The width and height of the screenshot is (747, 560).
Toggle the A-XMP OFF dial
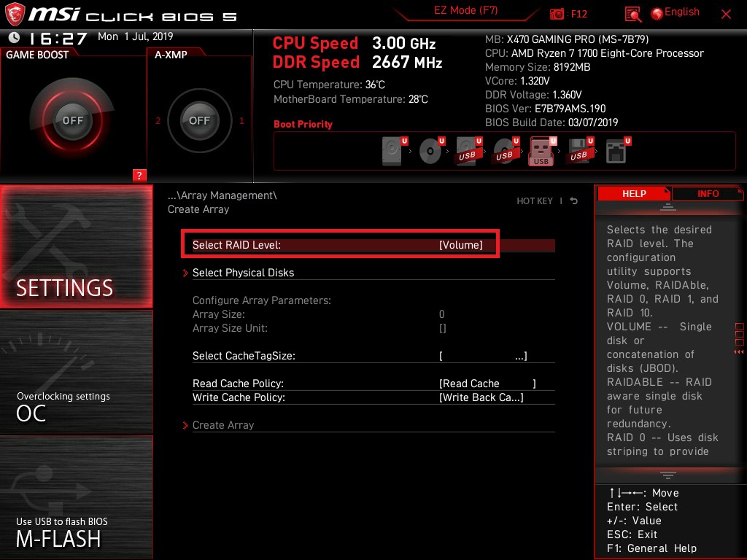pos(199,120)
